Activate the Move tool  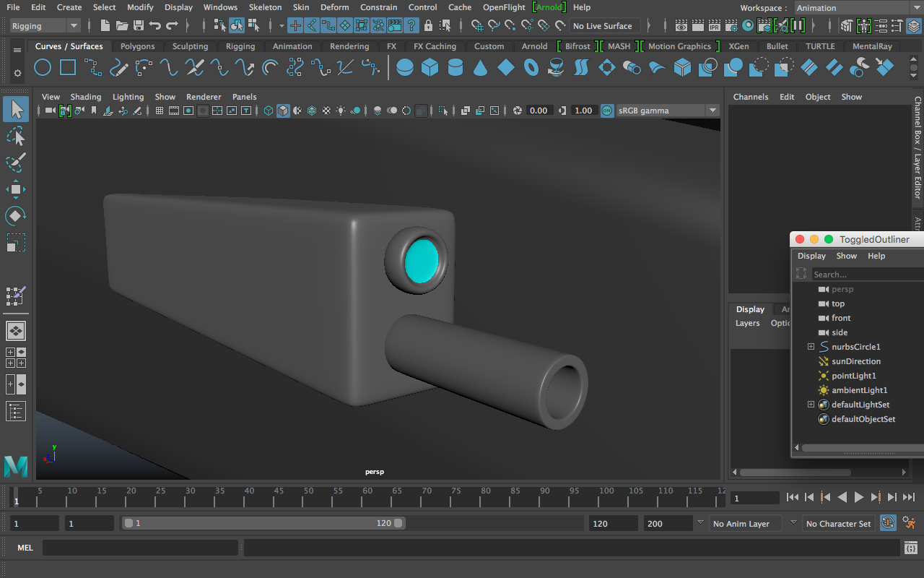click(16, 189)
